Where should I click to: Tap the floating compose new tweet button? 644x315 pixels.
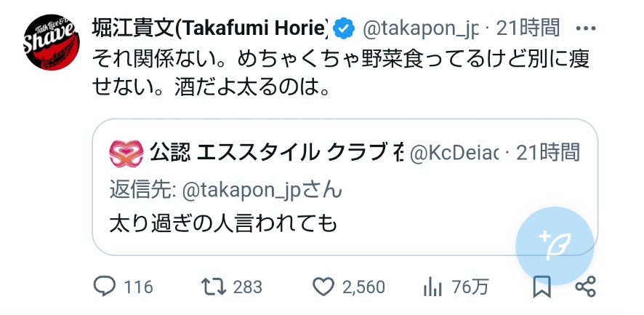click(x=555, y=246)
